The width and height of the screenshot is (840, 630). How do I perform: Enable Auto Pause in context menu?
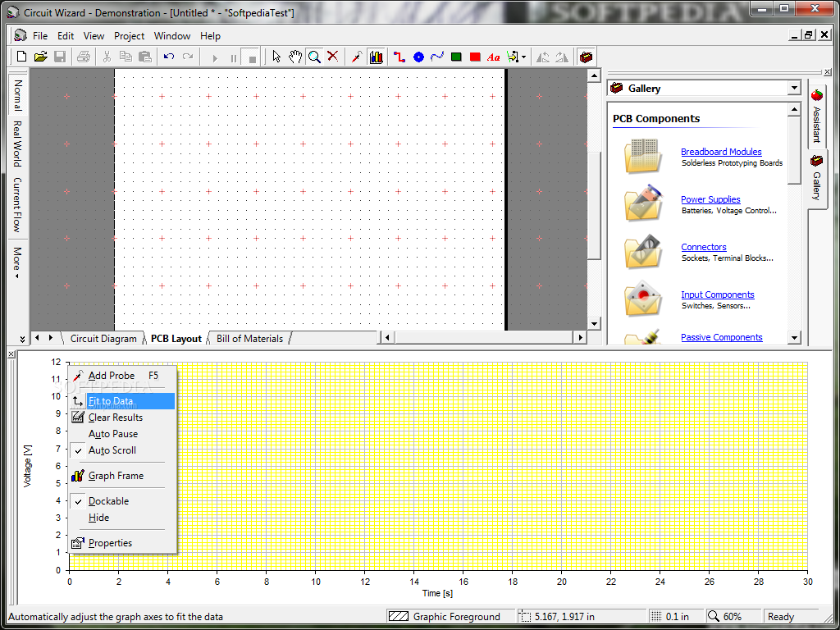113,434
